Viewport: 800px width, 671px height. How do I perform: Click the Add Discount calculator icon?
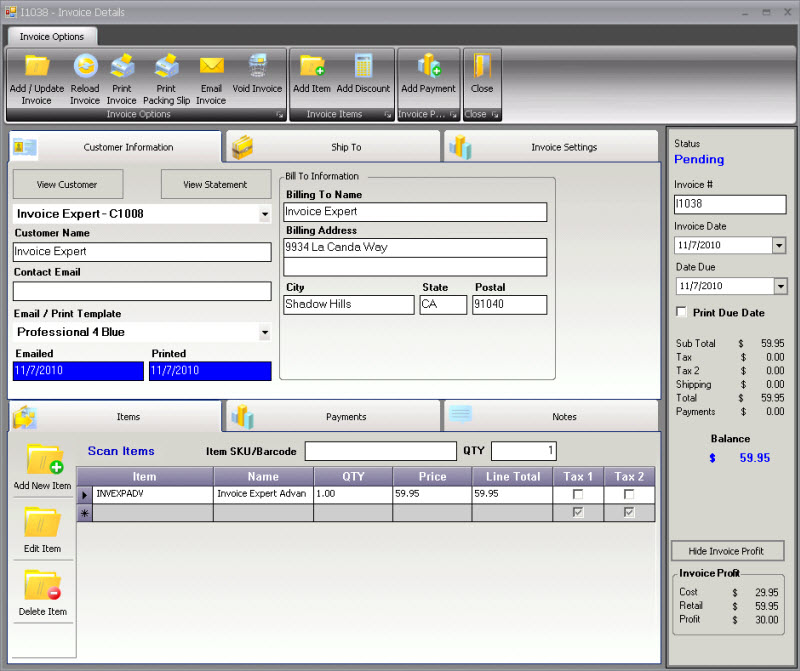click(363, 66)
